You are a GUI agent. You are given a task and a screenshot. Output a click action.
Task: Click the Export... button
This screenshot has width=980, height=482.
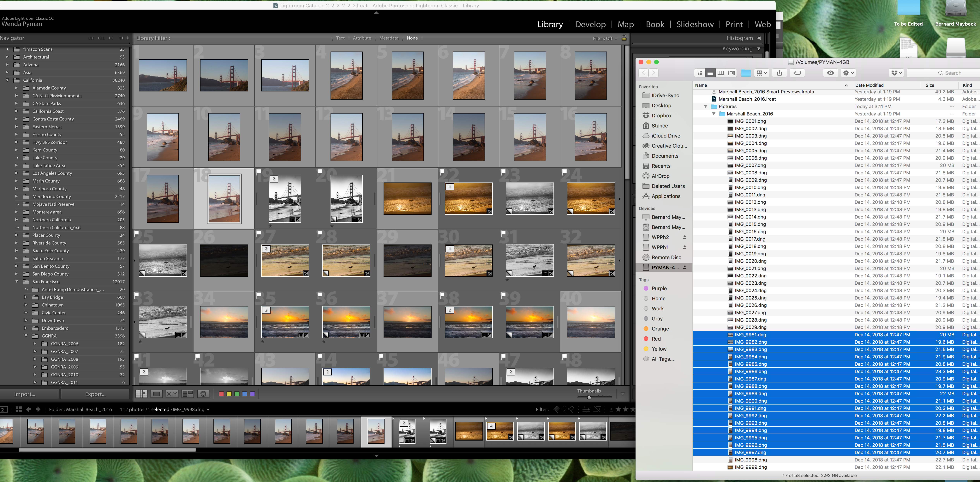(x=95, y=394)
